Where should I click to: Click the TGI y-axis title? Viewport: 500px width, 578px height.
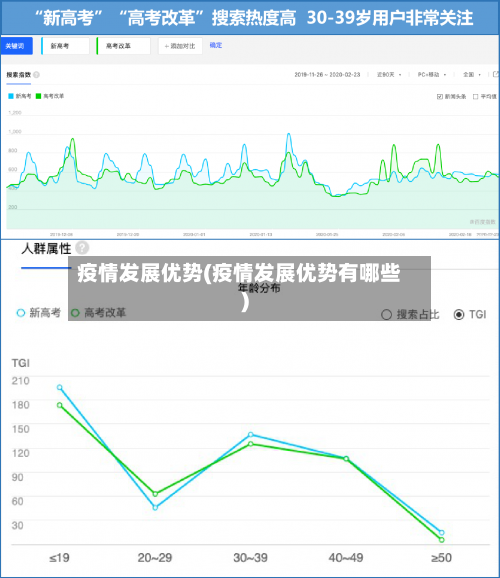(x=21, y=363)
